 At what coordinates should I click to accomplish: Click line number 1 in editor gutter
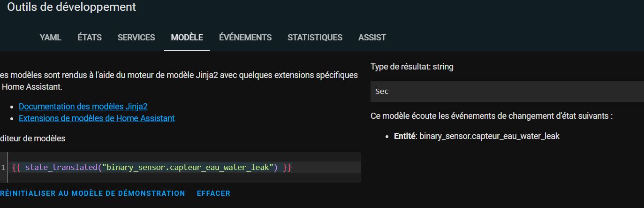point(3,168)
